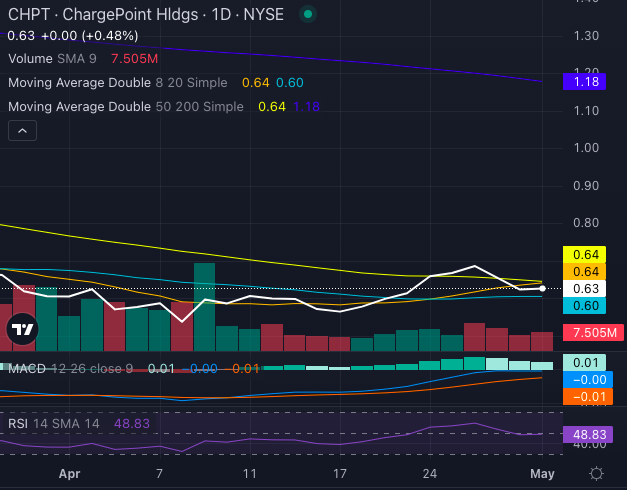Click the MACD histogram 0.01 axis label
This screenshot has width=627, height=490.
tap(584, 362)
